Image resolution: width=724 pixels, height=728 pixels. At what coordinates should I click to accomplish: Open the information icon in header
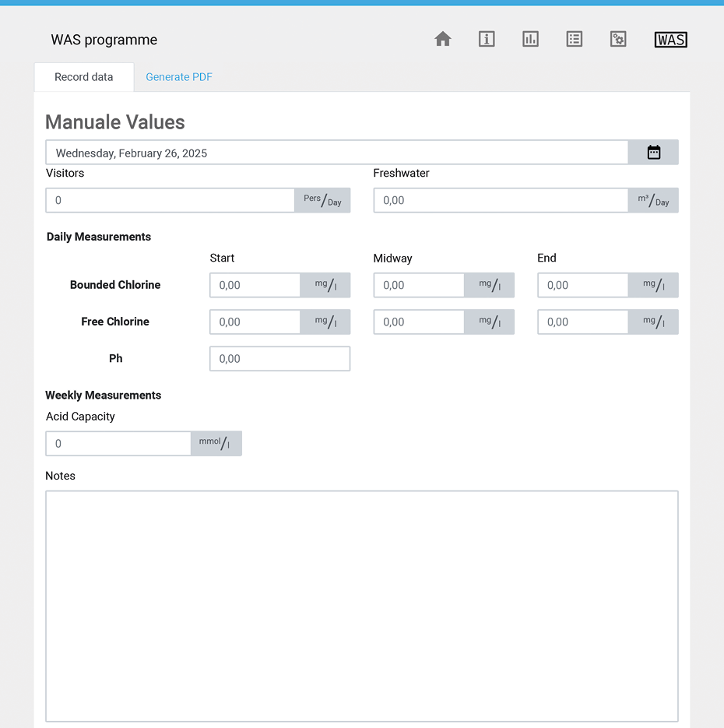(487, 40)
